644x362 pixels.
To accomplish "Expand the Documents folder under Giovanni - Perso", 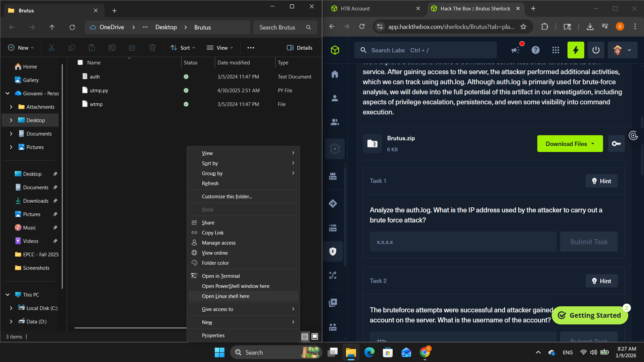I will [11, 134].
